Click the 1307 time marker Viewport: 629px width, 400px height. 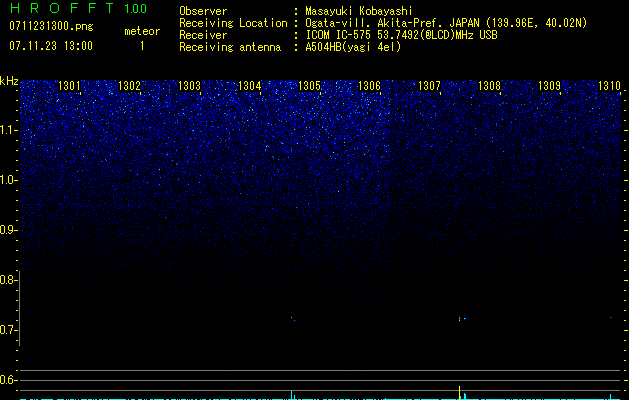430,86
